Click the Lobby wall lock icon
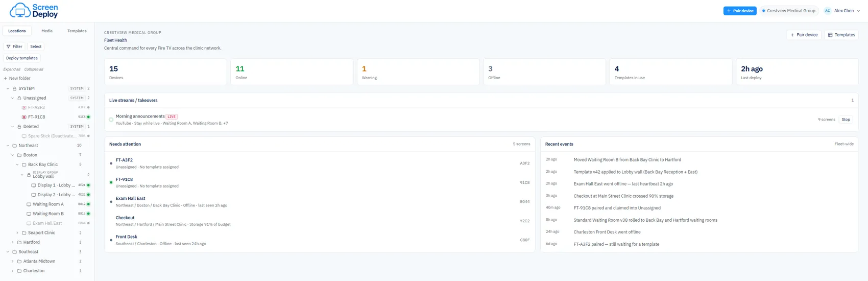 [29, 175]
